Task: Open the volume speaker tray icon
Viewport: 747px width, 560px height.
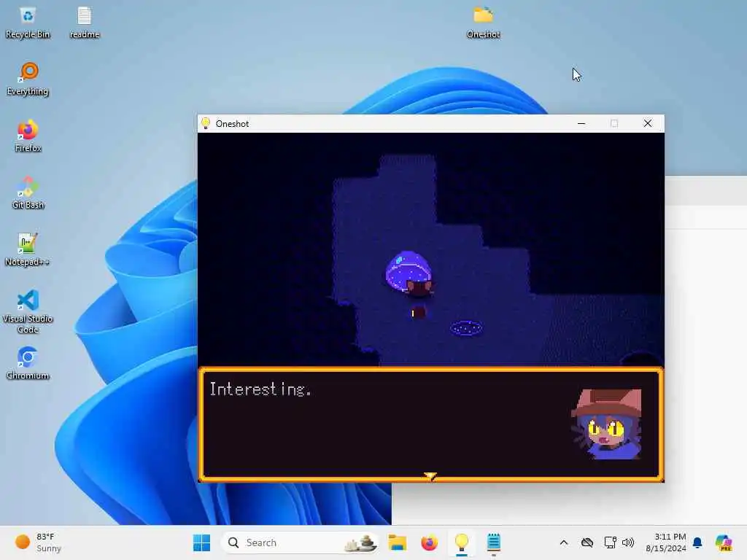Action: click(628, 542)
